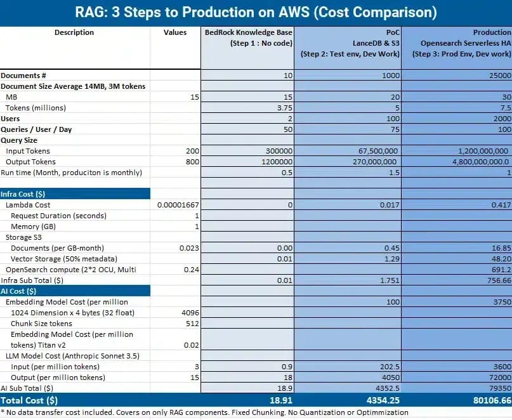The width and height of the screenshot is (512, 420).
Task: Click the LLM input cost 202.5
Action: click(x=390, y=367)
